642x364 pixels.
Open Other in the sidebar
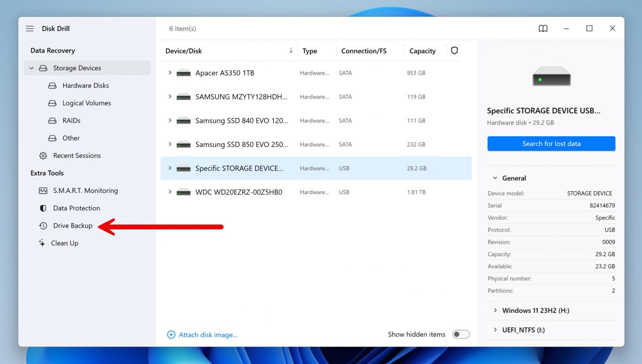click(71, 138)
